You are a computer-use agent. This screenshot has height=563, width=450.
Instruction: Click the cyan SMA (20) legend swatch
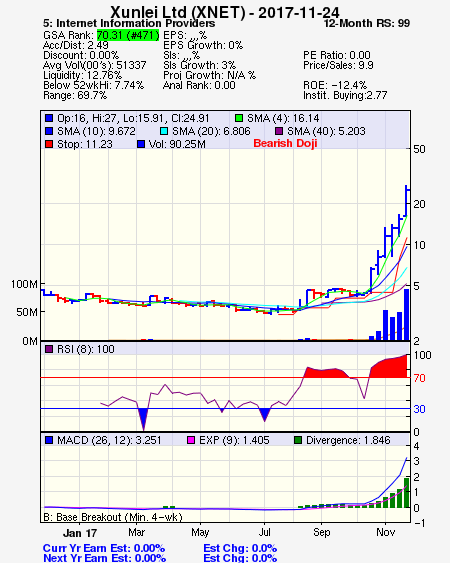pos(163,131)
